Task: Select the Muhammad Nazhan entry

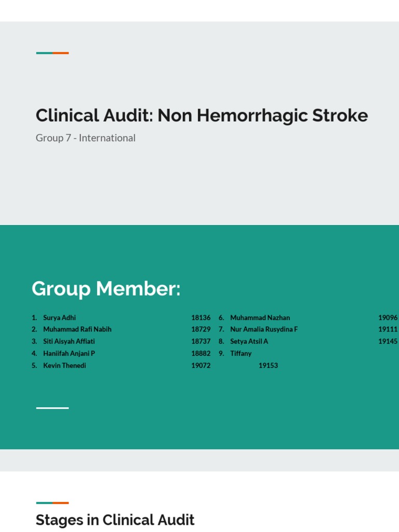Action: (260, 317)
